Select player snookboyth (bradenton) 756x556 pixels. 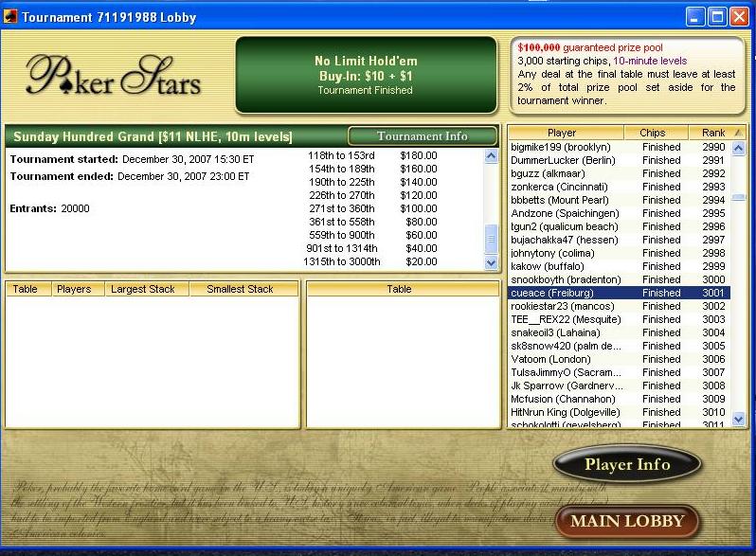coord(620,279)
